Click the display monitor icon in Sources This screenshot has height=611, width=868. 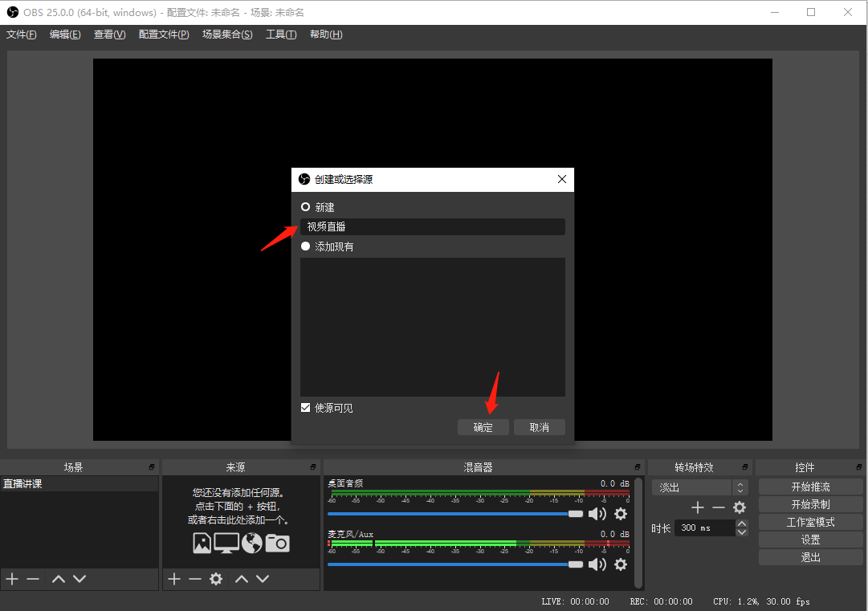[x=226, y=543]
